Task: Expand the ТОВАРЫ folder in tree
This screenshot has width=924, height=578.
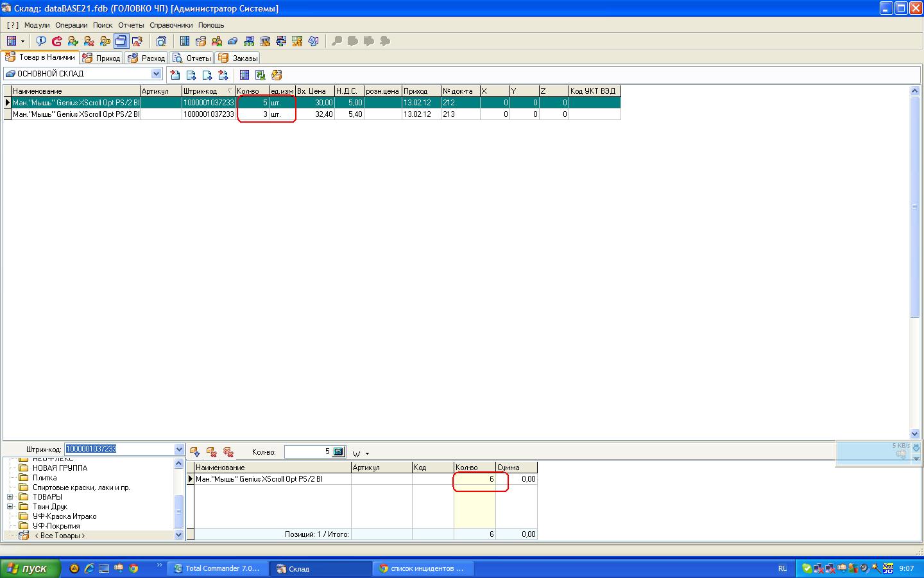Action: coord(10,497)
